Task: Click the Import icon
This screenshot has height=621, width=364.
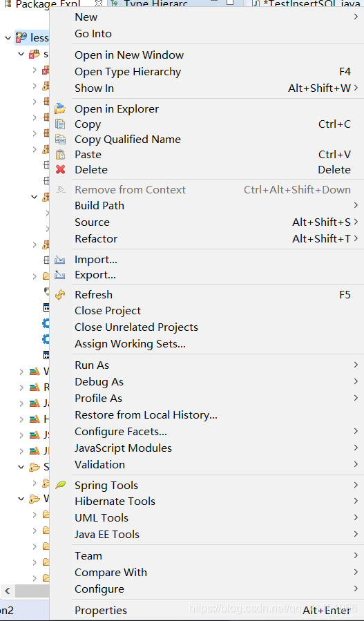Action: pyautogui.click(x=60, y=260)
